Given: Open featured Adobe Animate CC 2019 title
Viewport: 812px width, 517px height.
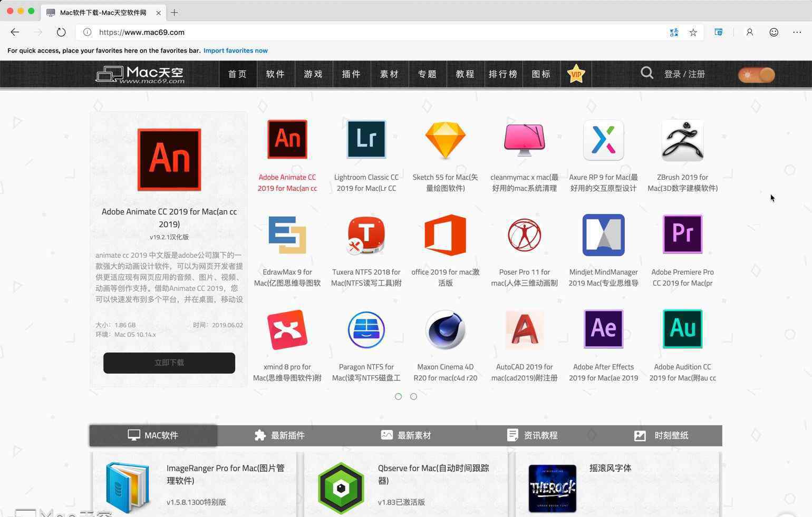Looking at the screenshot, I should tap(169, 218).
